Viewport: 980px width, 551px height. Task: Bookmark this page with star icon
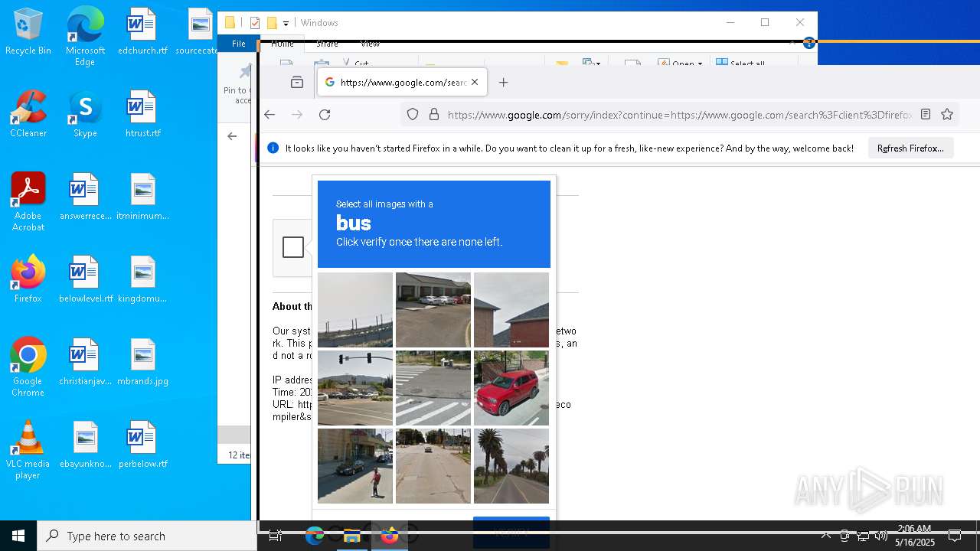tap(947, 115)
